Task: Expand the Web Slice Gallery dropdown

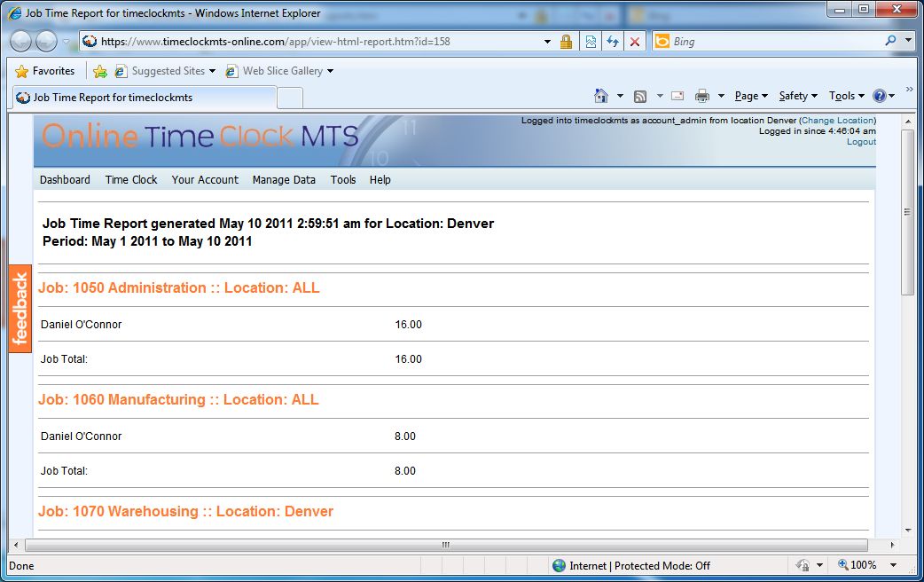Action: [330, 71]
